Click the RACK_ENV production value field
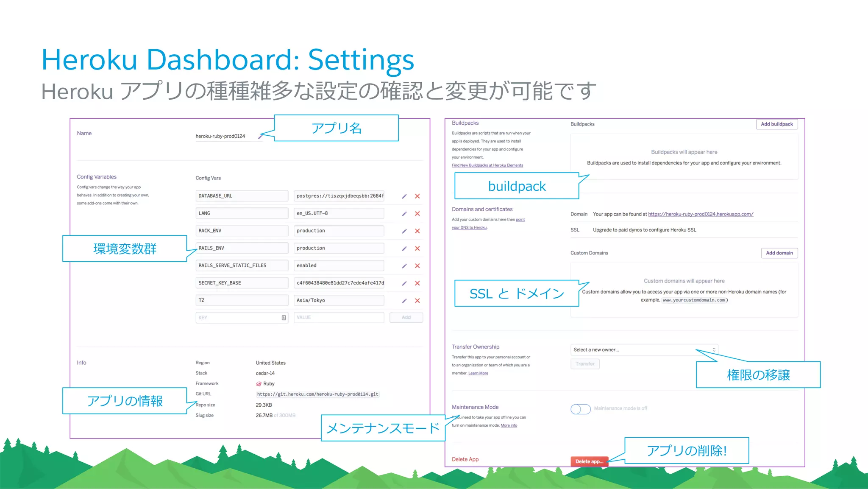868x489 pixels. 339,231
